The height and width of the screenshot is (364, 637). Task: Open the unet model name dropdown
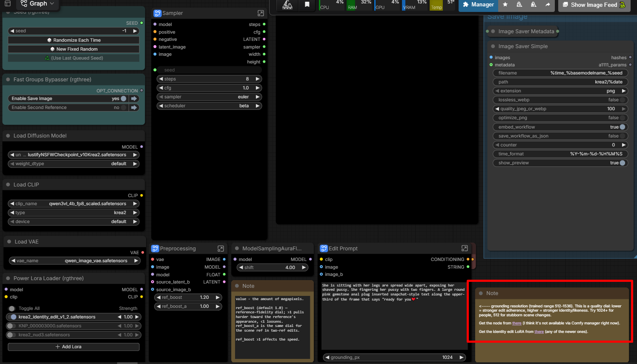(74, 155)
